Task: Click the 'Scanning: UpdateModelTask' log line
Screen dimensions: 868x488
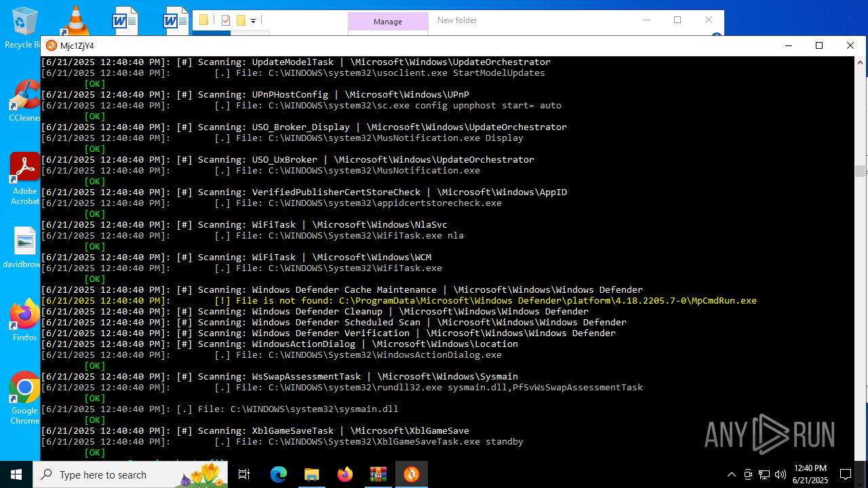Action: (296, 62)
